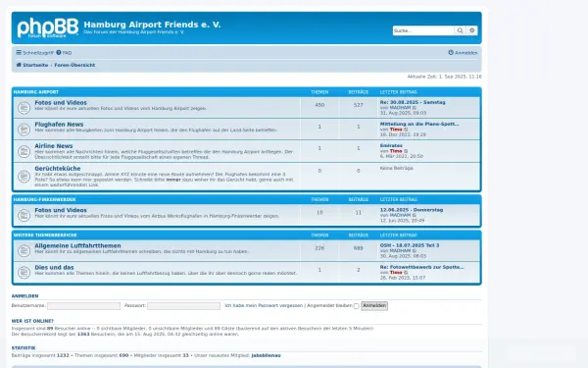Open the Allgemeine Luftfahrtthemen forum
The width and height of the screenshot is (588, 368).
(x=77, y=245)
